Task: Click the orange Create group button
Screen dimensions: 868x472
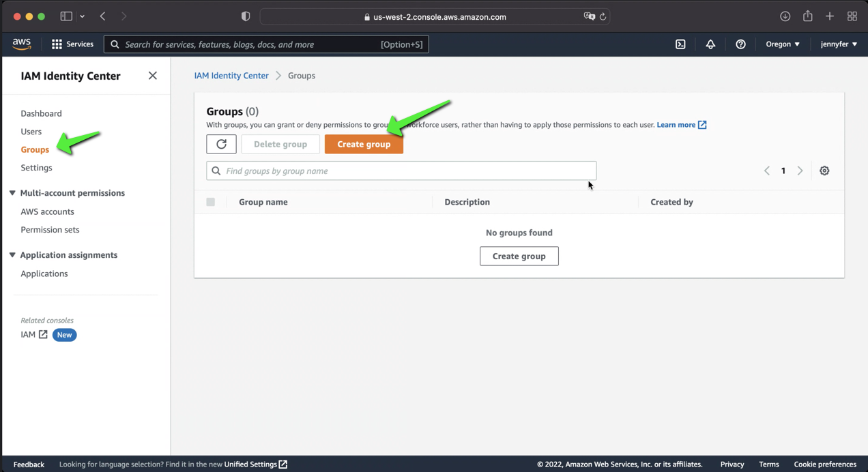Action: click(364, 144)
